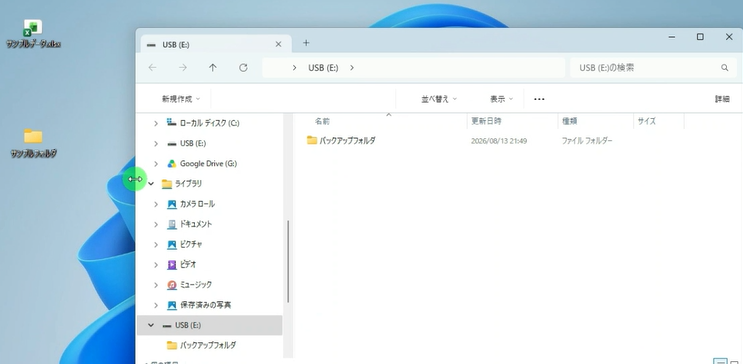
Task: Click the バックアップフォルダ folder icon in file list
Action: tap(312, 140)
